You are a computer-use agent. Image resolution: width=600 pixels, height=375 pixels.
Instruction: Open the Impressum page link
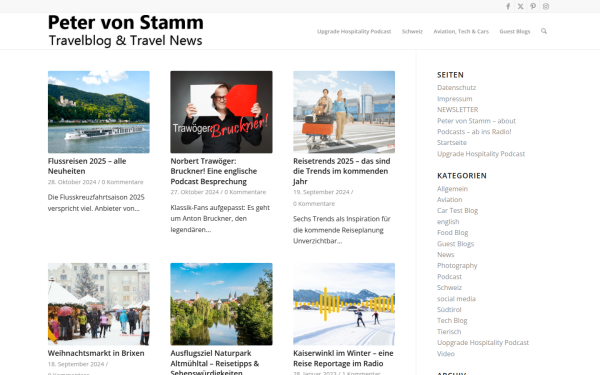[x=455, y=99]
